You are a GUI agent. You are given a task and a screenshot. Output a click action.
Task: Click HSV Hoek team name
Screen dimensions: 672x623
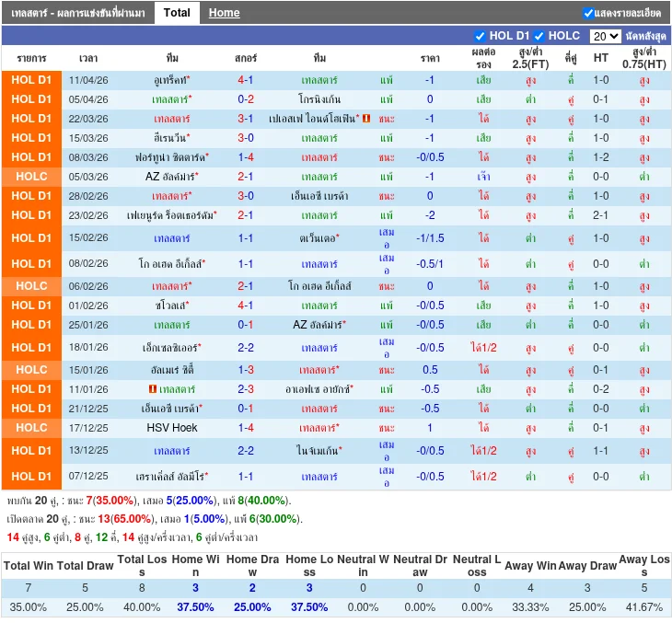coord(172,428)
